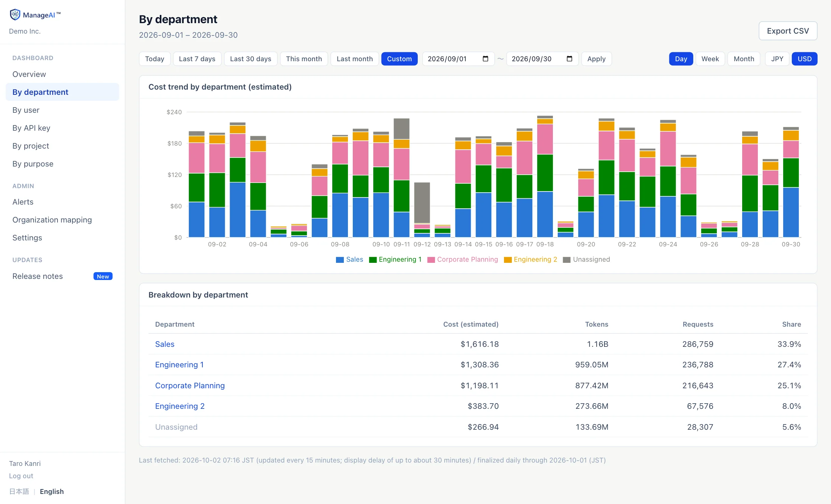The width and height of the screenshot is (831, 504).
Task: Open Settings in the sidebar
Action: click(x=62, y=237)
